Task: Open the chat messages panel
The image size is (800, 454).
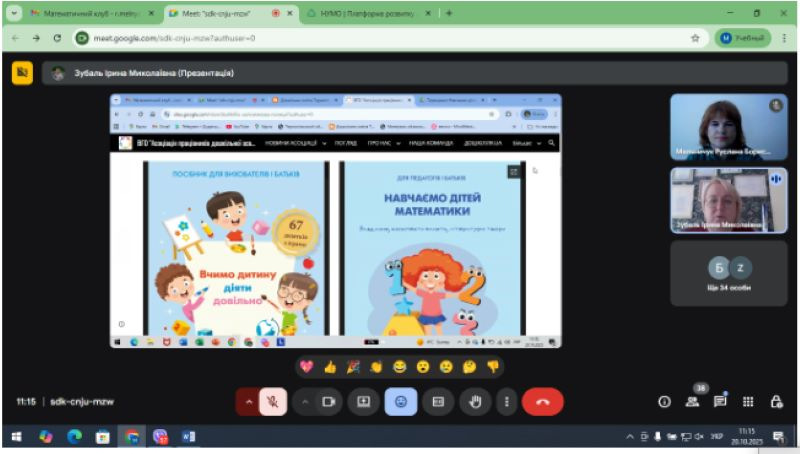Action: pos(720,401)
